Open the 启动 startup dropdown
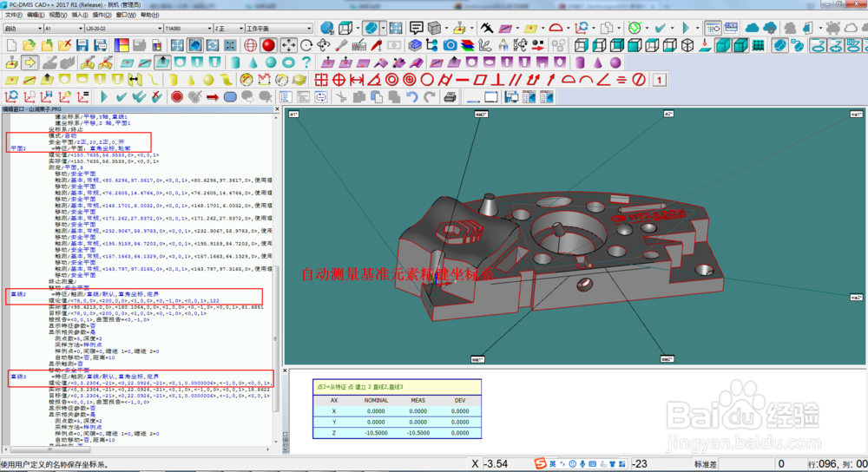868x472 pixels. point(23,29)
